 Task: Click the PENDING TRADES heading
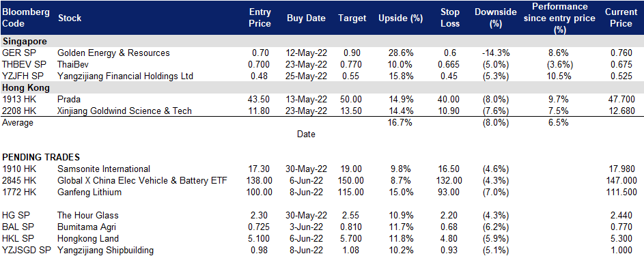[41, 157]
